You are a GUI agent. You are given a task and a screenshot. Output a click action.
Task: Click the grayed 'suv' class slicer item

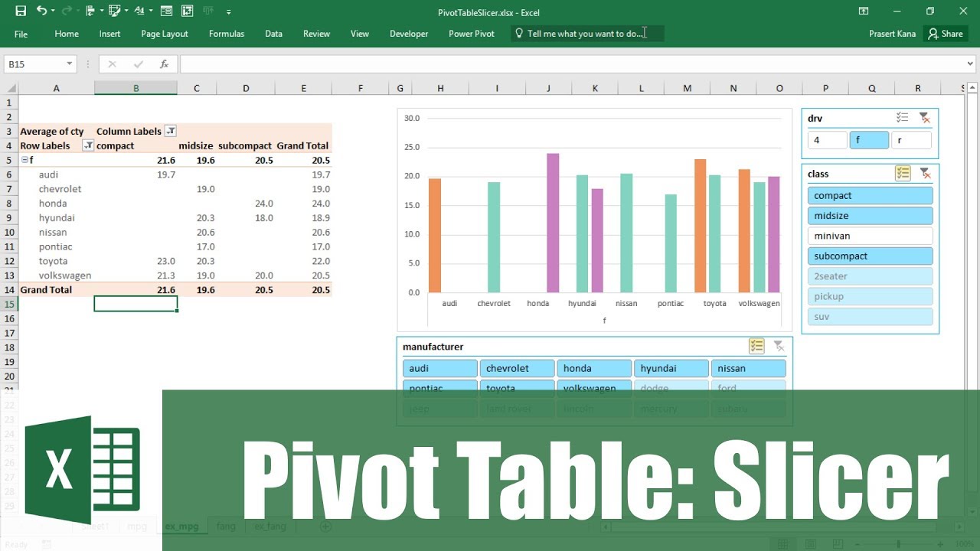tap(871, 317)
